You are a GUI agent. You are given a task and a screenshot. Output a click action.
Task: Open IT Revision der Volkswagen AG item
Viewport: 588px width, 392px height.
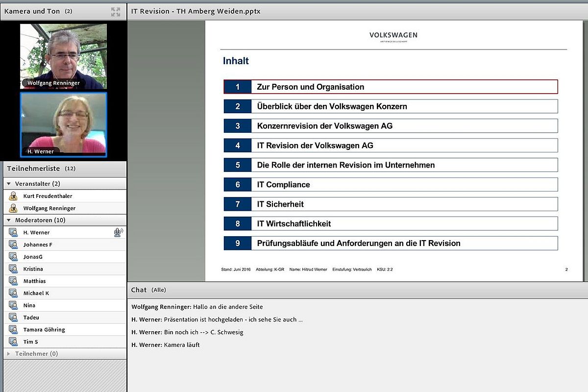(x=391, y=146)
